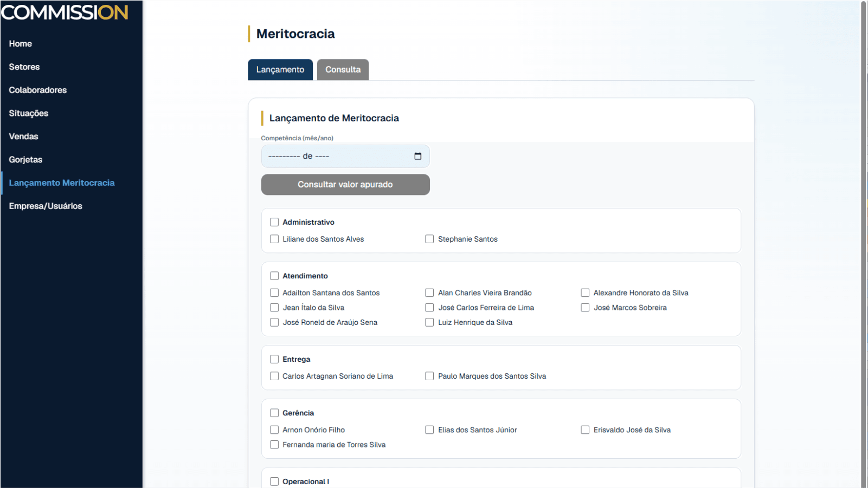Tick Arnon Onório Filho checkbox
Image resolution: width=868 pixels, height=488 pixels.
(274, 430)
